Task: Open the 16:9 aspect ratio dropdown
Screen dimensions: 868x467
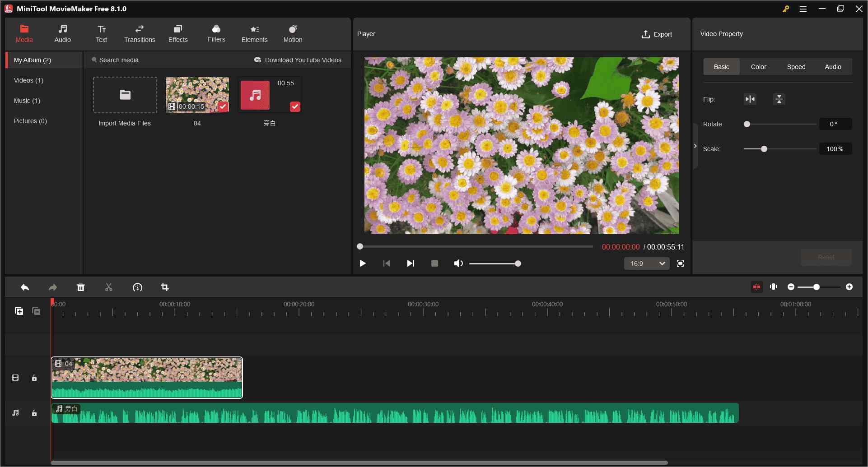Action: click(647, 264)
